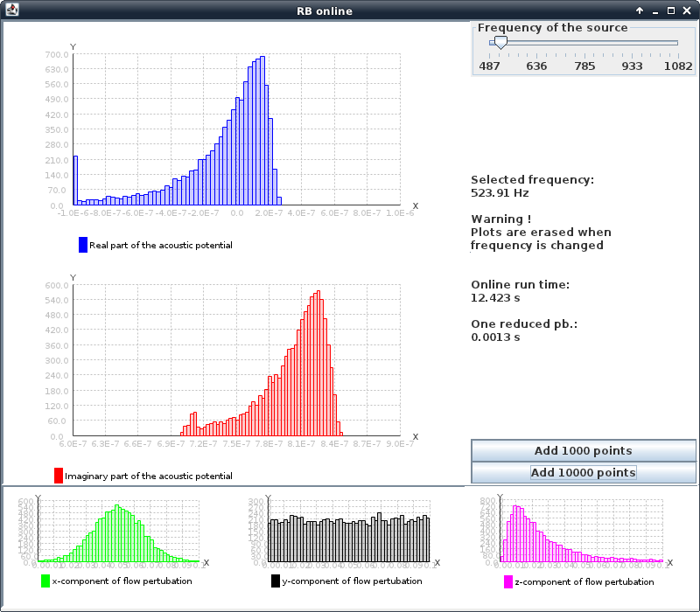Image resolution: width=700 pixels, height=612 pixels.
Task: Click the blue real part legend swatch
Action: [83, 245]
